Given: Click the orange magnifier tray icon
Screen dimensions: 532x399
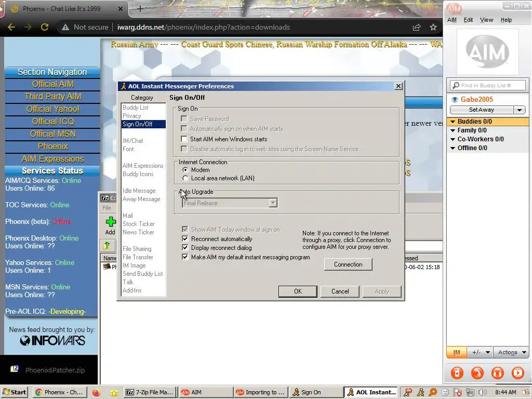Looking at the screenshot, I should (433, 392).
